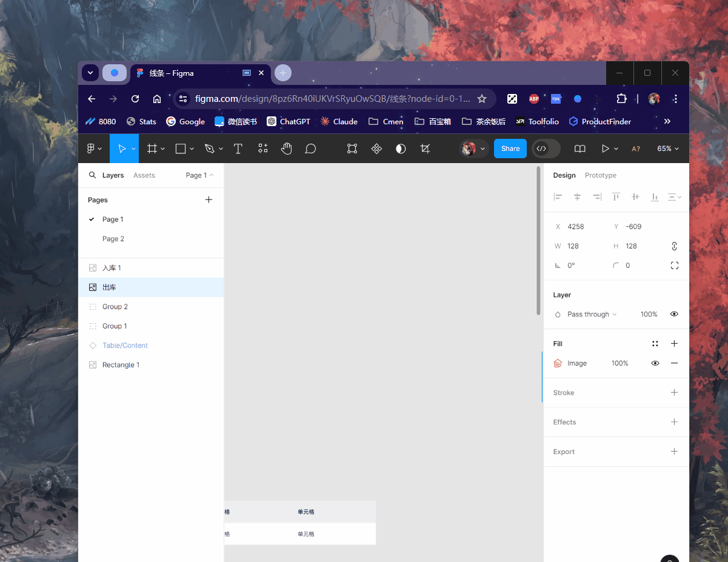Select the 入库 1 layer

(x=151, y=268)
